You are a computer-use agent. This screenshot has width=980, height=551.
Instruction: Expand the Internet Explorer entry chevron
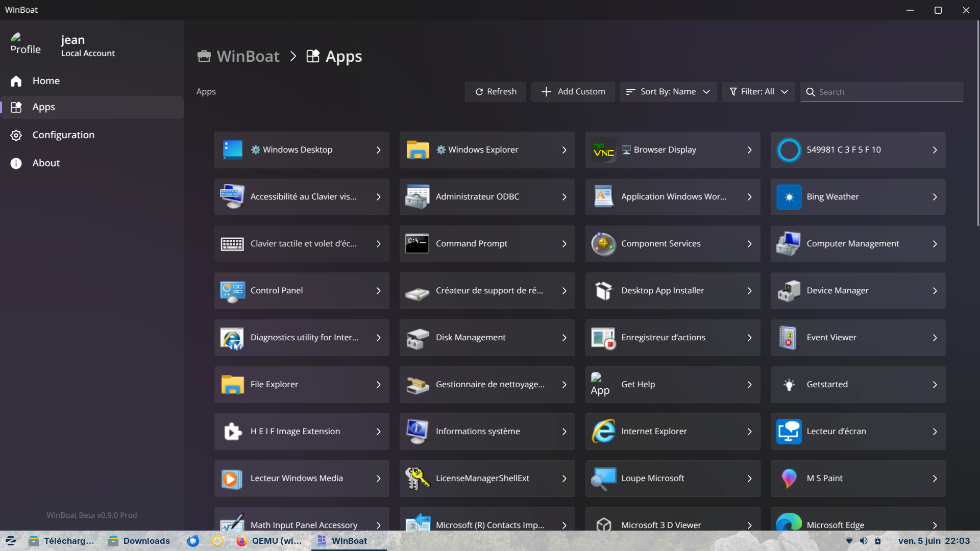click(749, 432)
